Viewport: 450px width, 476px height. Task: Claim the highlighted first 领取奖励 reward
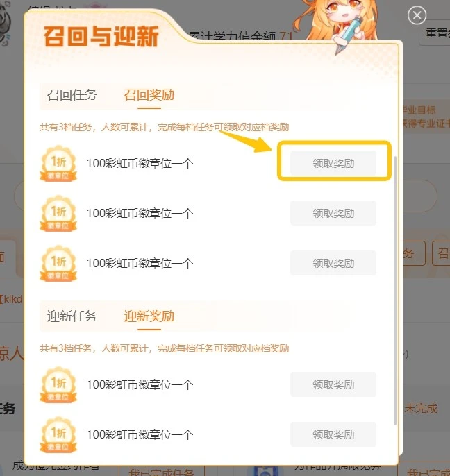click(333, 163)
